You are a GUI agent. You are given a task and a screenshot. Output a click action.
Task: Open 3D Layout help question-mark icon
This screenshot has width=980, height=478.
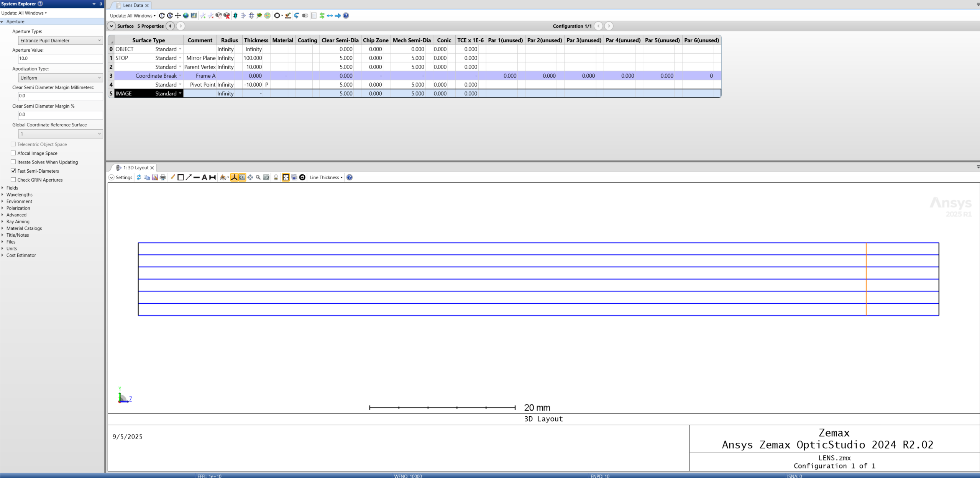pyautogui.click(x=350, y=177)
